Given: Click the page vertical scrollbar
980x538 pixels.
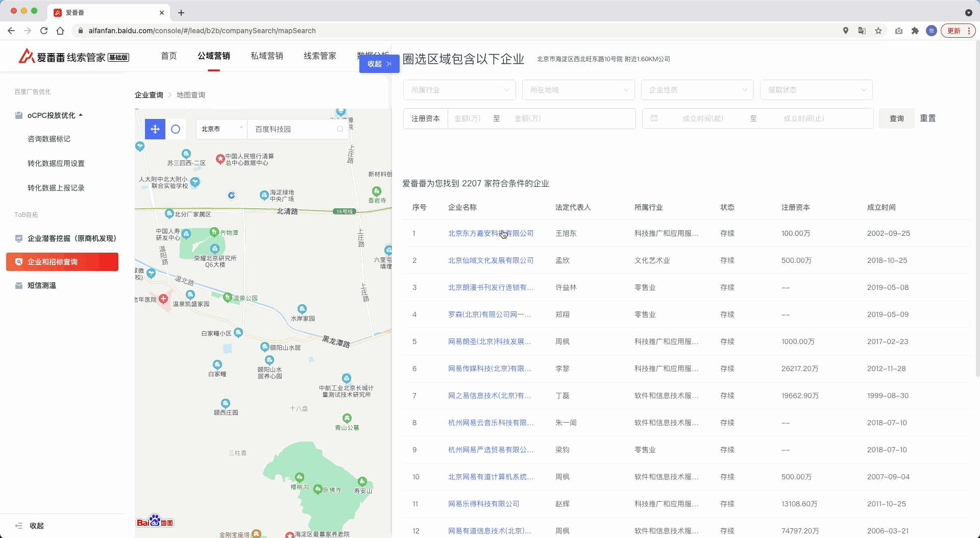Looking at the screenshot, I should (x=977, y=209).
